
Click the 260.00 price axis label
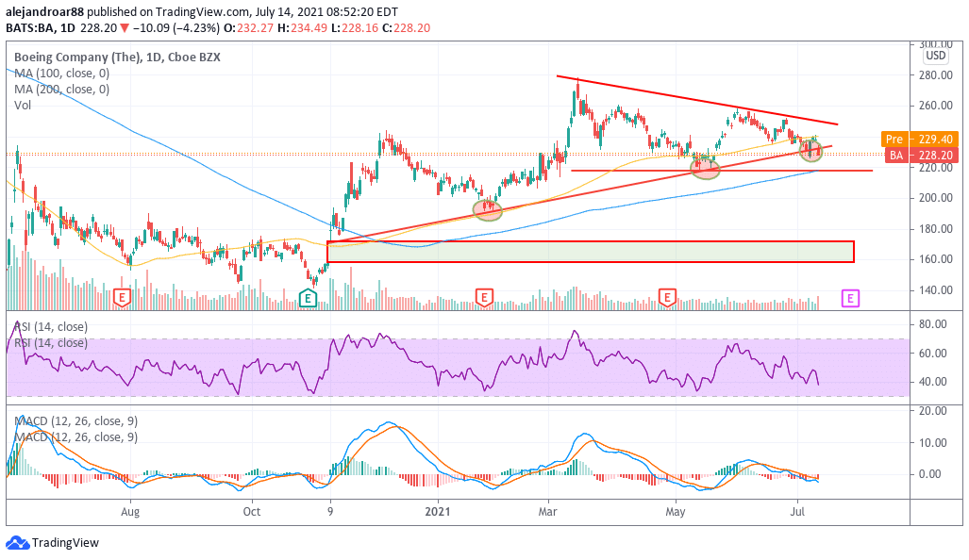click(935, 106)
